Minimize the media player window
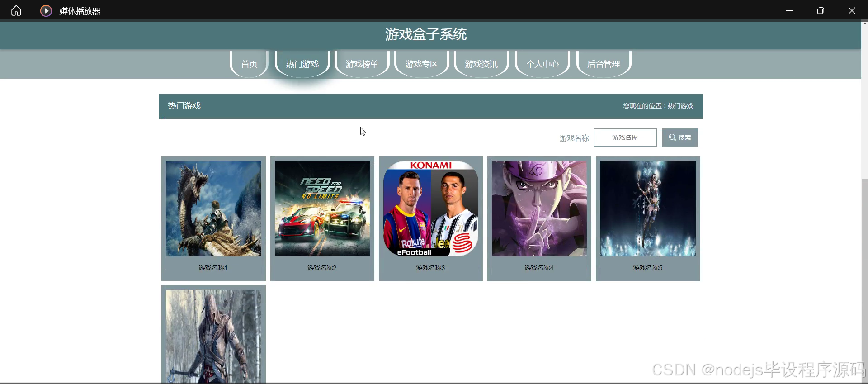868x384 pixels. click(789, 10)
